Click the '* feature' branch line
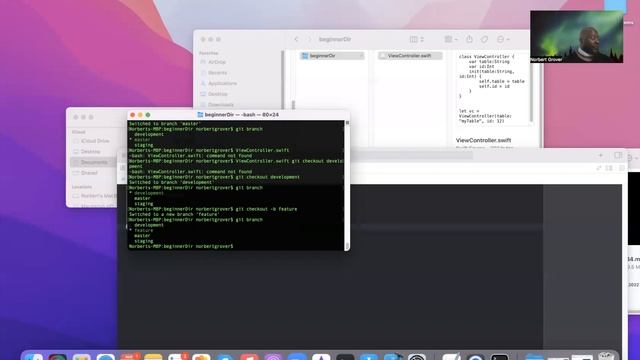The image size is (640, 360). (x=141, y=230)
